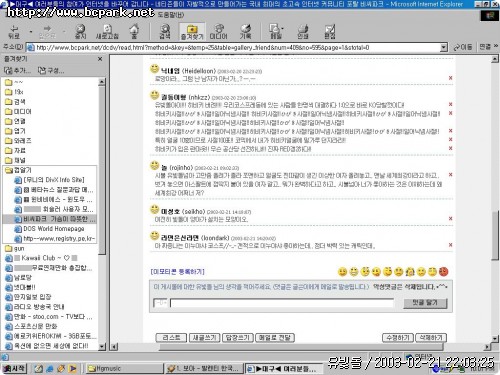Open the 넷마블!! favorite
The width and height of the screenshot is (500, 375).
(20, 287)
